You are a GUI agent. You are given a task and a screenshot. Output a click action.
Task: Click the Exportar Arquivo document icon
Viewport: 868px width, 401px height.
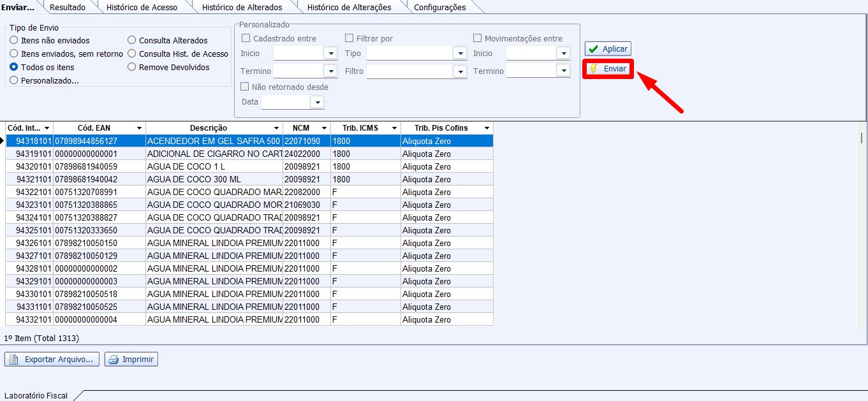pyautogui.click(x=14, y=360)
